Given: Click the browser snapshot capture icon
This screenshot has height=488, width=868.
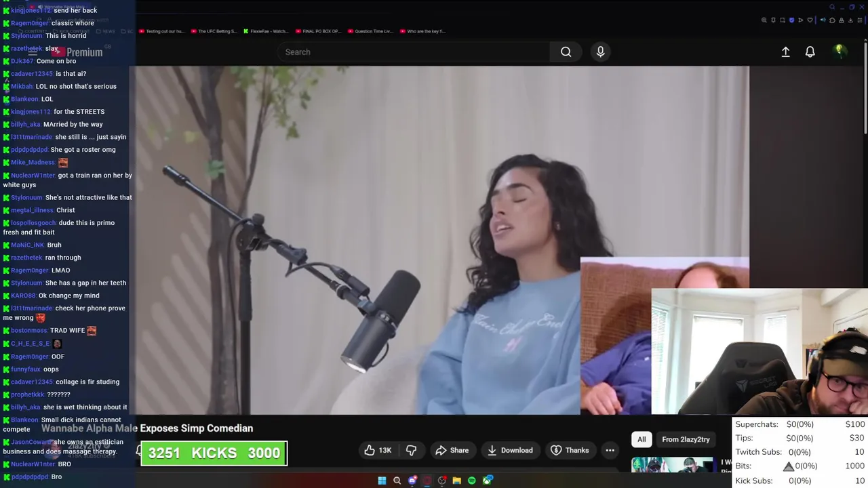Looking at the screenshot, I should (x=782, y=20).
